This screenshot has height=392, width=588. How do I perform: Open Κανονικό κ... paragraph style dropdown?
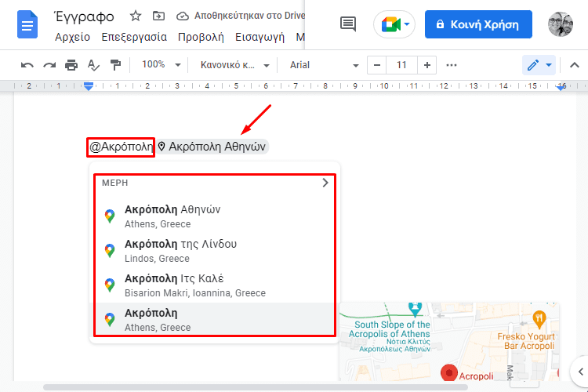[235, 65]
